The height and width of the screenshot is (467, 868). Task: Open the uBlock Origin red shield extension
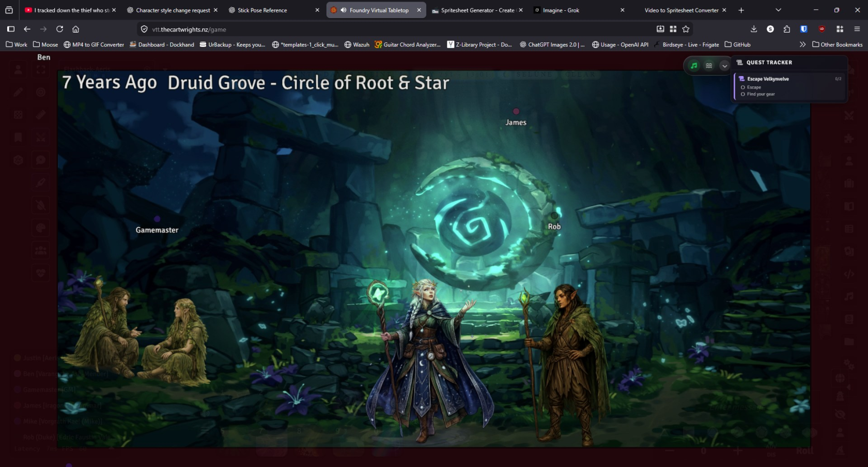[822, 29]
